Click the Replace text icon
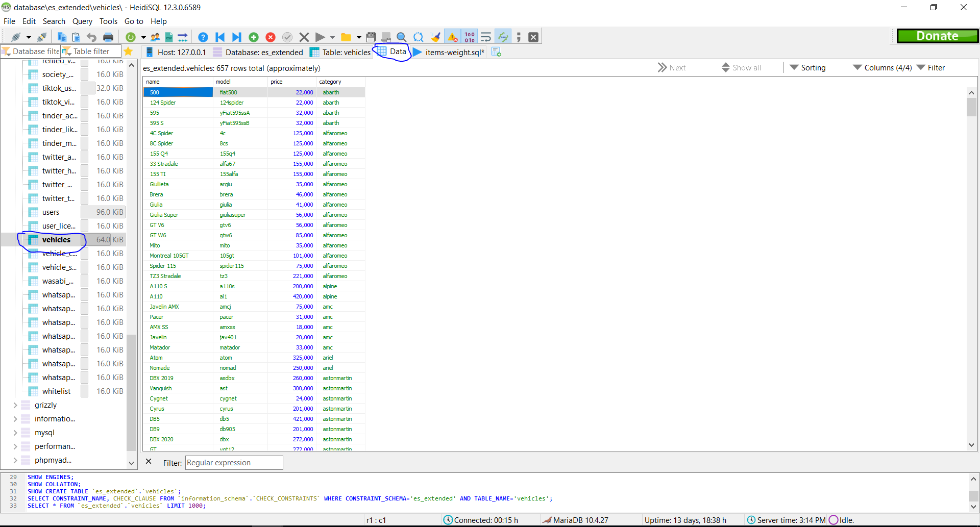 tap(419, 37)
